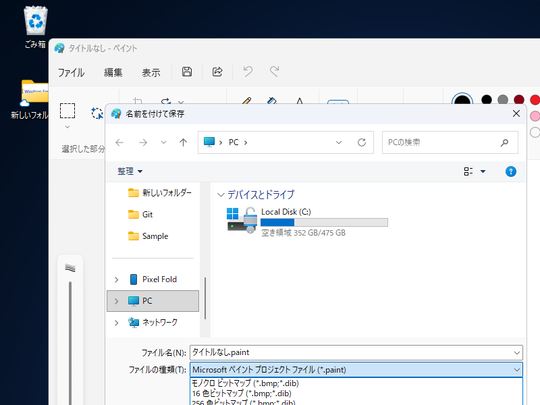Click the Redo arrow icon

(274, 72)
